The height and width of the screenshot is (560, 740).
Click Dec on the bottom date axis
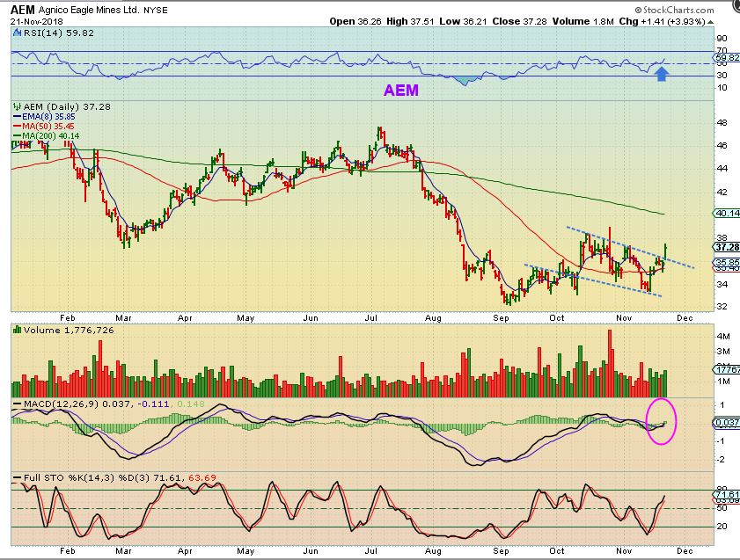685,550
